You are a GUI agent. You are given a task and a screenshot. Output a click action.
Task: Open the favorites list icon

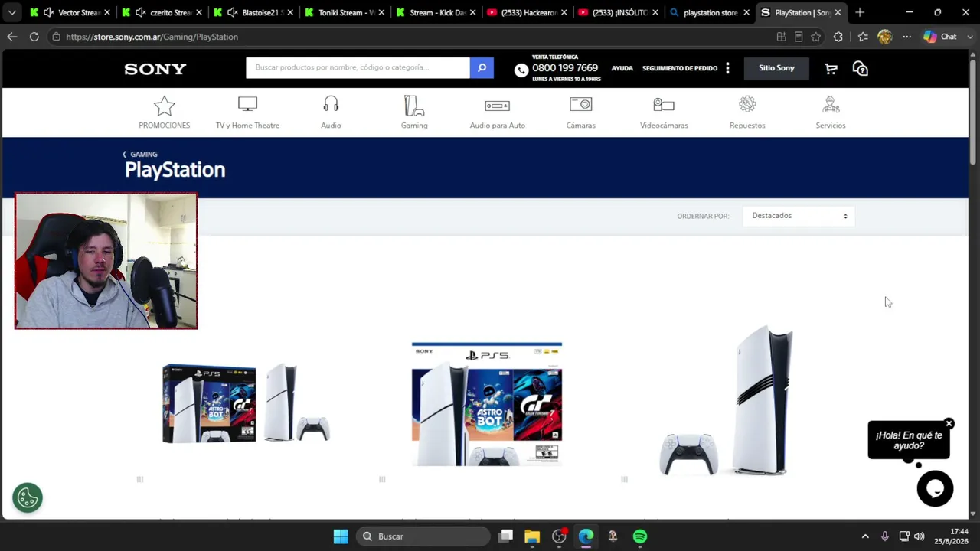pos(863,37)
